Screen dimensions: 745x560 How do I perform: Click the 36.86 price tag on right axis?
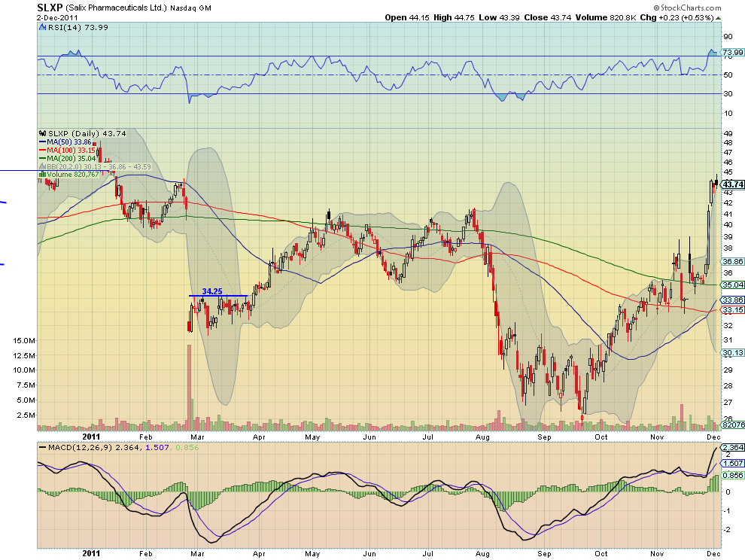pos(733,261)
